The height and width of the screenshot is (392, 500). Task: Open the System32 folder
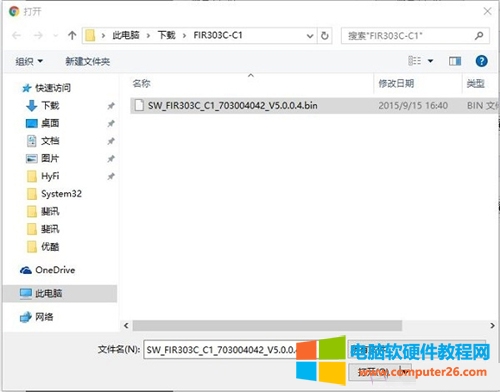coord(61,194)
